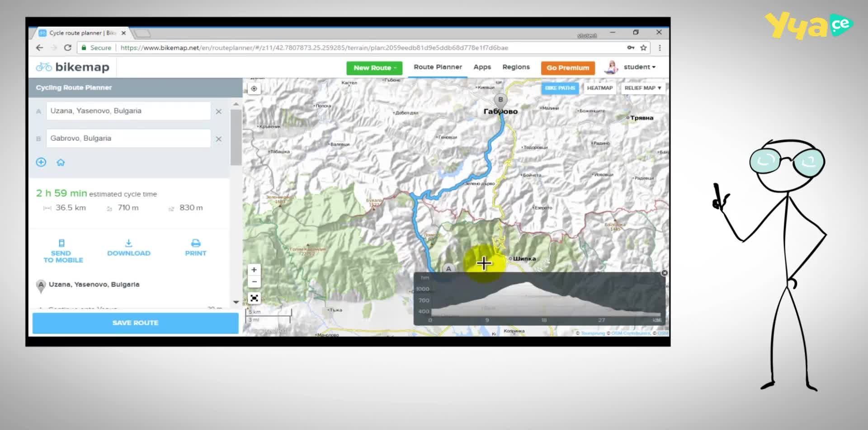
Task: Click the Send to Mobile icon
Action: (x=61, y=243)
